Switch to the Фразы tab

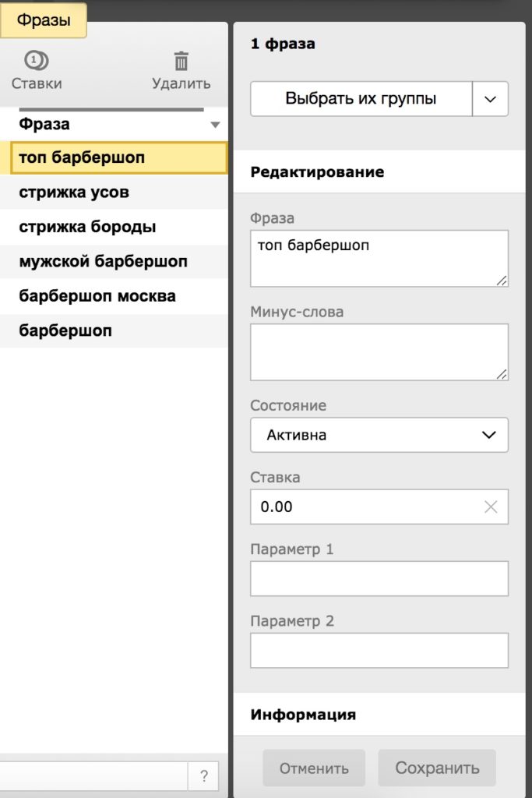point(43,19)
